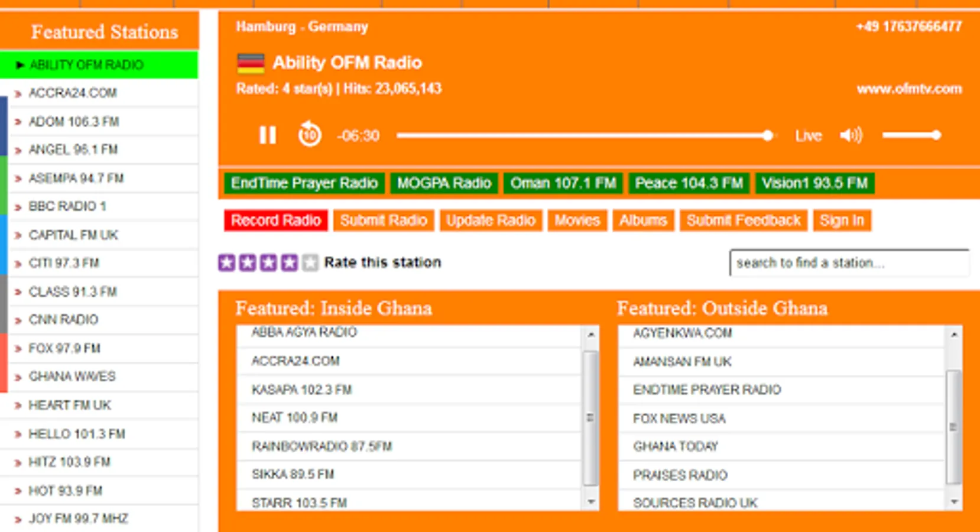This screenshot has width=980, height=532.
Task: Open EndTime Prayer Radio quick link
Action: point(304,183)
